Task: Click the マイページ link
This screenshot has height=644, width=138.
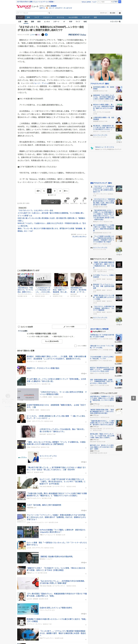Action: point(103,13)
